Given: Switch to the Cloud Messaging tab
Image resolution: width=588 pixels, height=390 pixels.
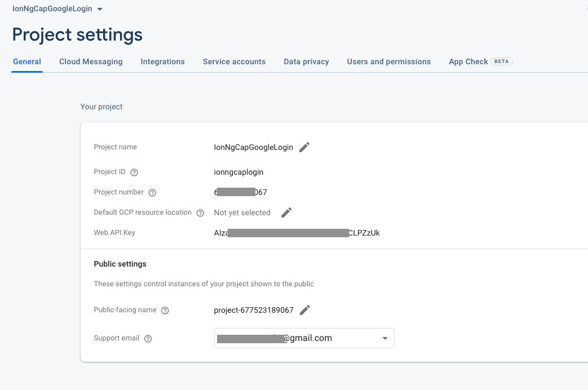Looking at the screenshot, I should [91, 61].
